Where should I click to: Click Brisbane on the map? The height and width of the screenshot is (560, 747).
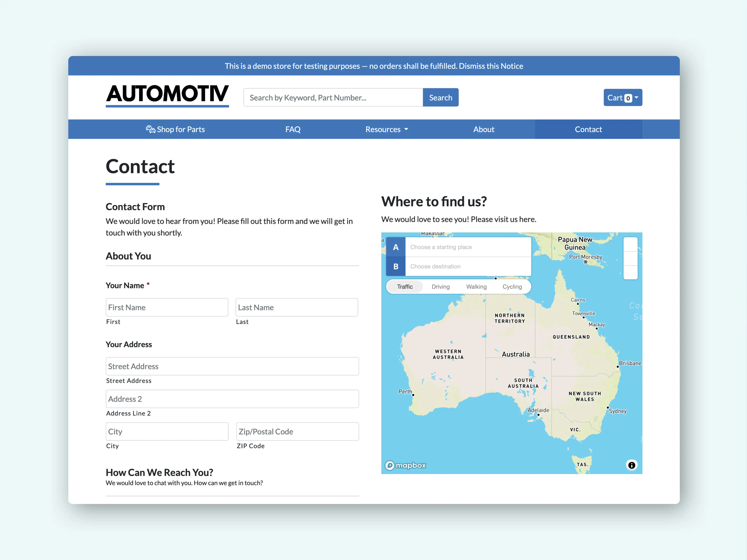tap(630, 363)
